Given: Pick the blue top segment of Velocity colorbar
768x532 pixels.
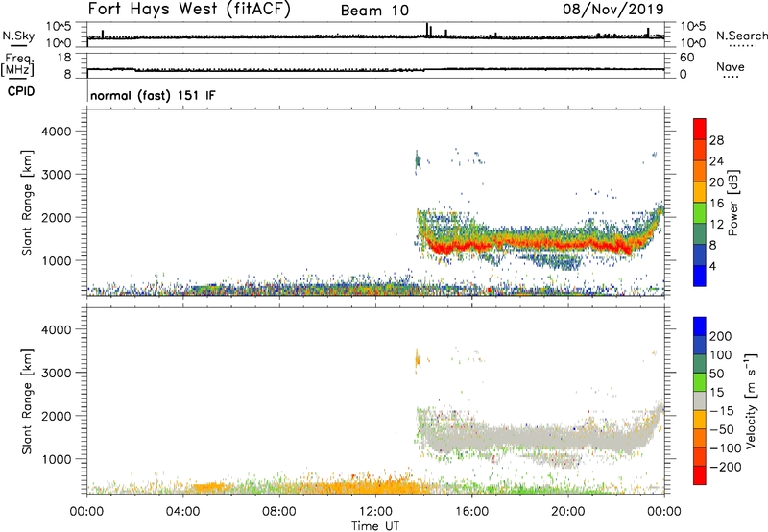Looking at the screenshot, I should pyautogui.click(x=700, y=326).
